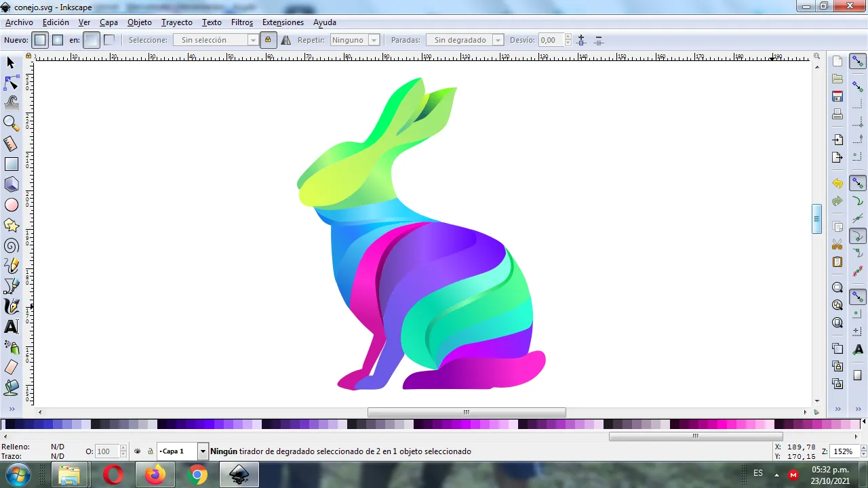Click the reverse gradient direction icon
This screenshot has width=868, height=488.
[285, 40]
